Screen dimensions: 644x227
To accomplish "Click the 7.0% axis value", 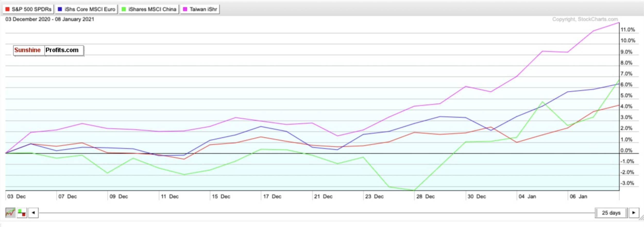I will pyautogui.click(x=626, y=74).
